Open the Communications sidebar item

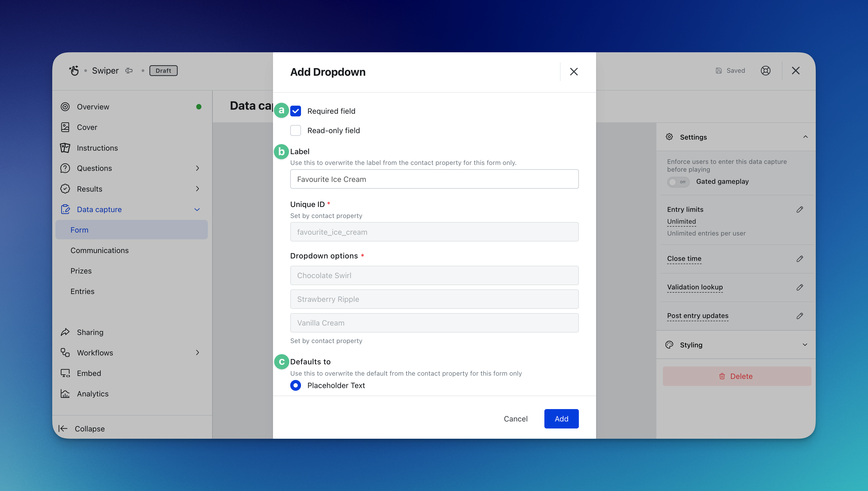[x=99, y=250]
